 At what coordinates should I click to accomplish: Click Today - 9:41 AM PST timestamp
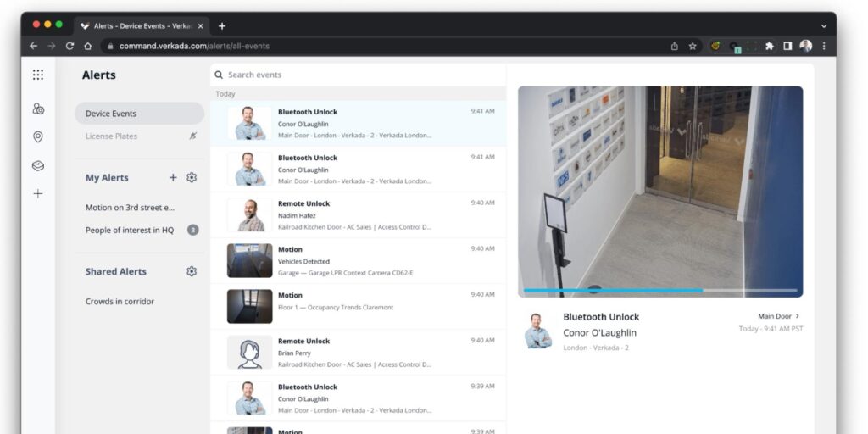pyautogui.click(x=771, y=329)
